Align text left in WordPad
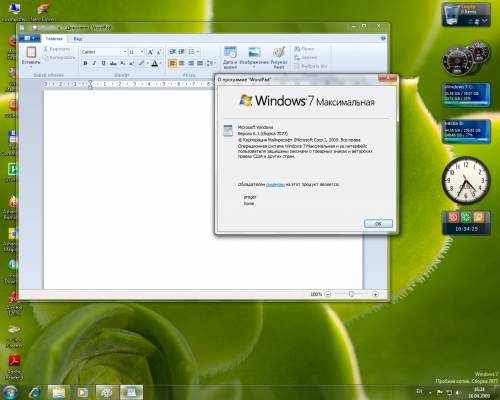The height and width of the screenshot is (400, 500). coord(172,63)
